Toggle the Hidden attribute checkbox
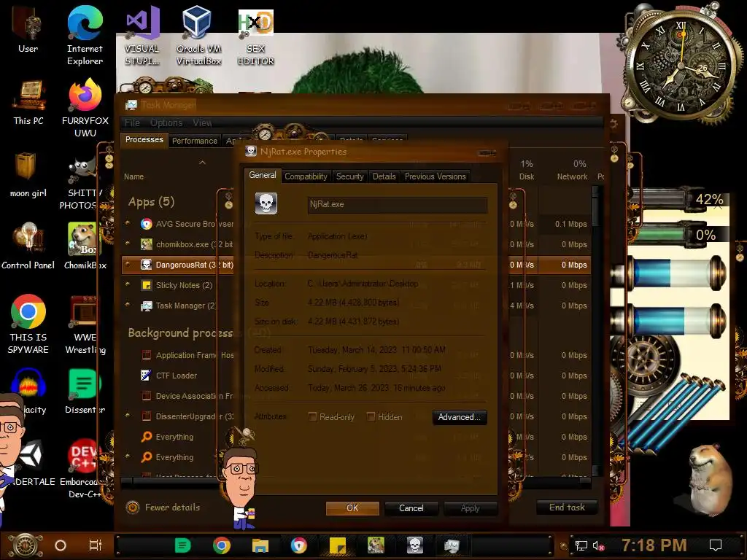Image resolution: width=747 pixels, height=560 pixels. tap(371, 416)
